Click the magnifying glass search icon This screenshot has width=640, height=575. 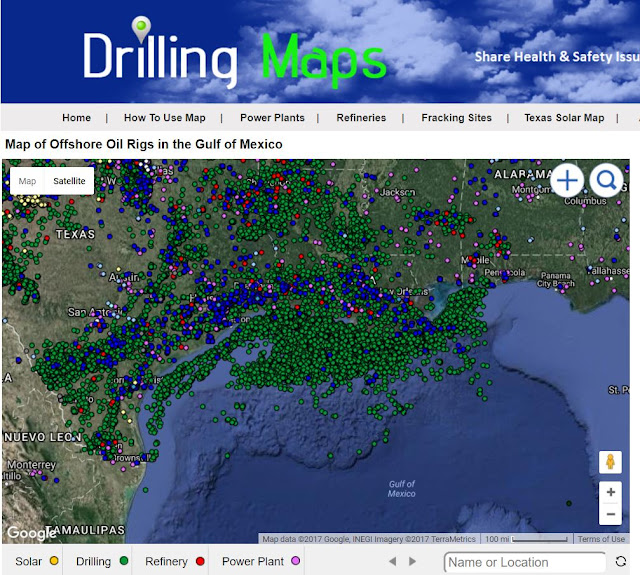tap(606, 180)
